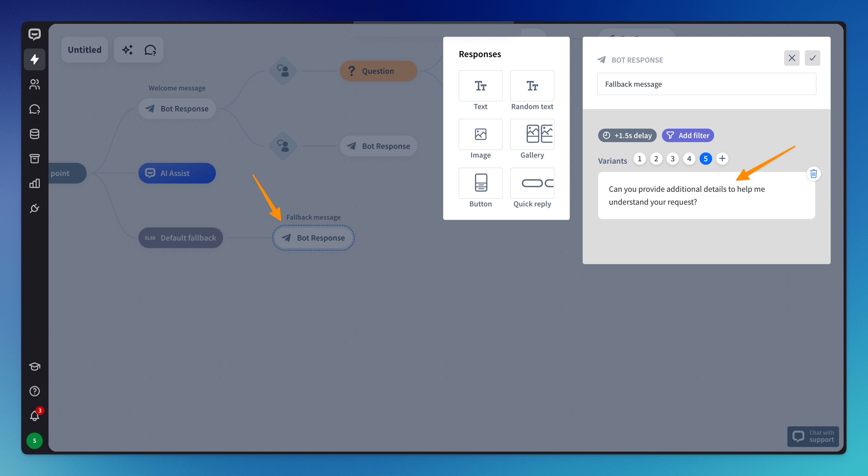
Task: Switch to variant 3
Action: [672, 159]
